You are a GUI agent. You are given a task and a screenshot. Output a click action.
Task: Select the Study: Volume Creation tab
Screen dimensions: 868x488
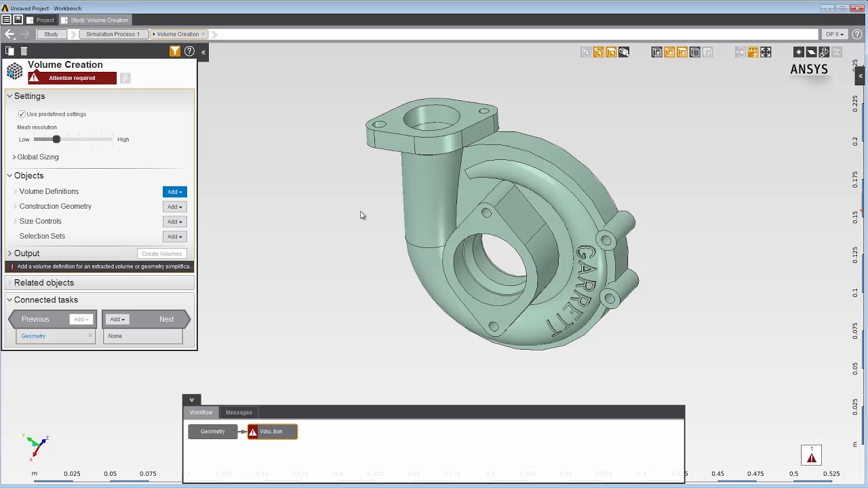[x=95, y=20]
